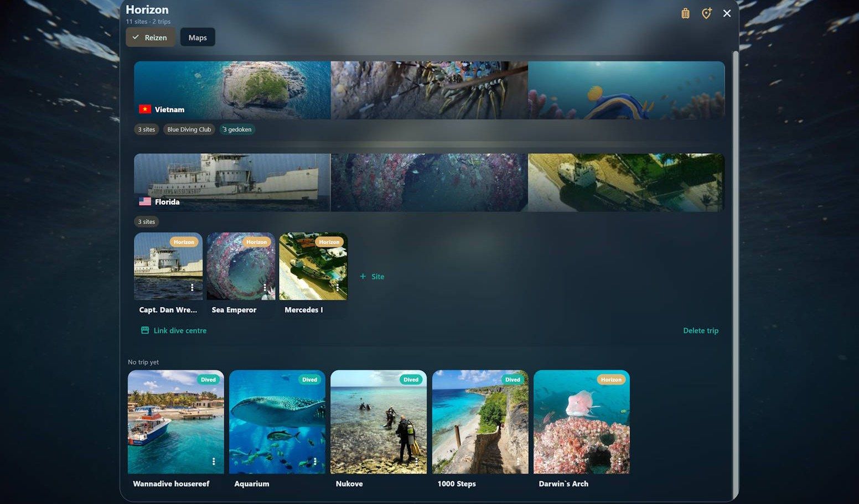Click Dived badge on Wannadive housereef card
859x504 pixels.
click(x=208, y=380)
